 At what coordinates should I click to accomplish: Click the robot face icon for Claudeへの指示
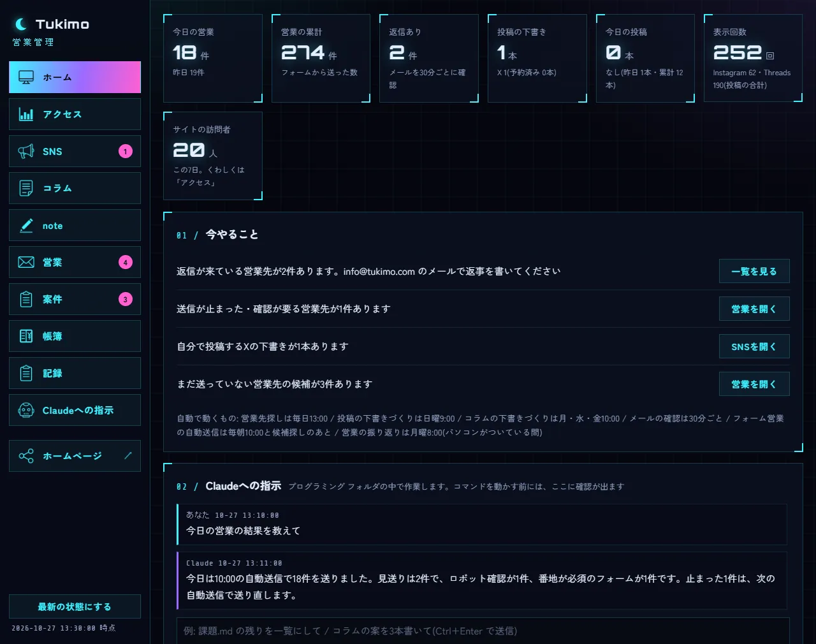point(26,410)
